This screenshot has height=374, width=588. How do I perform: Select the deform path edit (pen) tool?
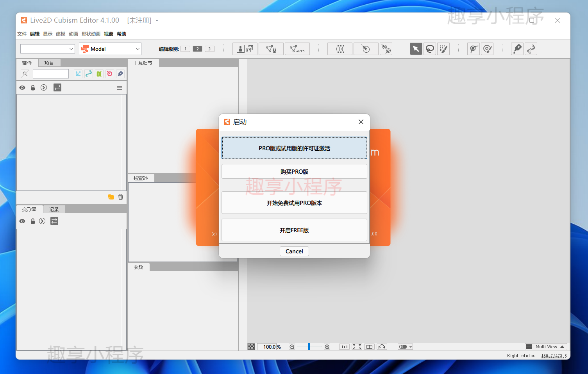tap(517, 49)
